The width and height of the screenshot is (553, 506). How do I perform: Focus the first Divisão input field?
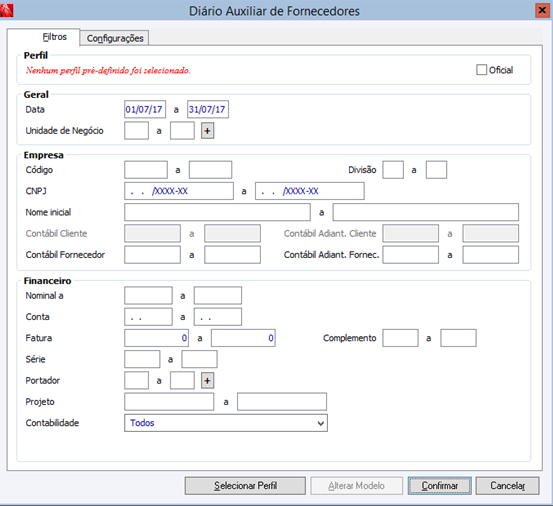click(393, 170)
